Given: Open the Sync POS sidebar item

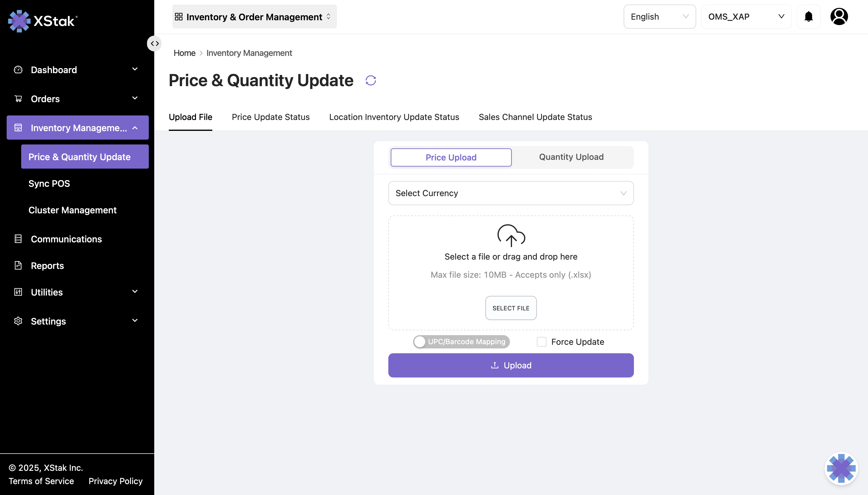Looking at the screenshot, I should (49, 184).
